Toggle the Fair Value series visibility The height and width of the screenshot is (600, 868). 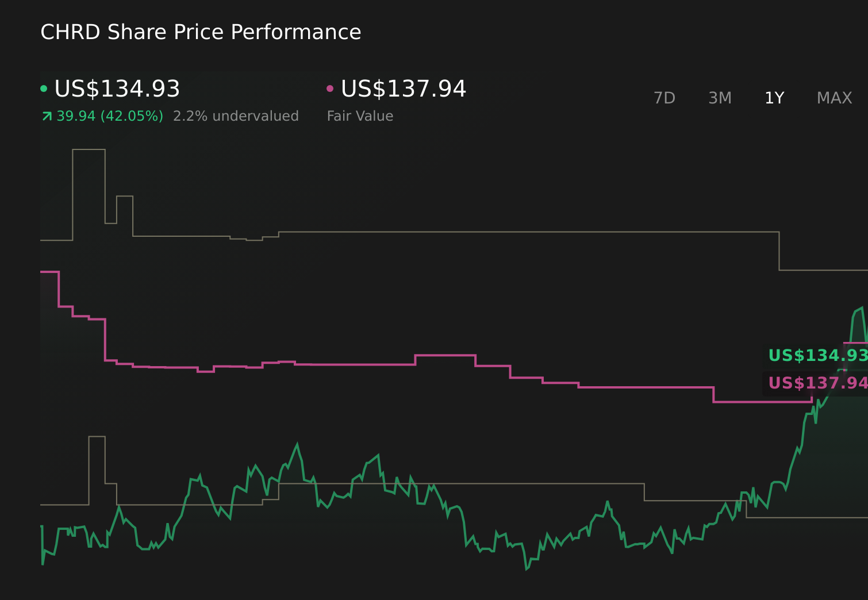tap(331, 87)
